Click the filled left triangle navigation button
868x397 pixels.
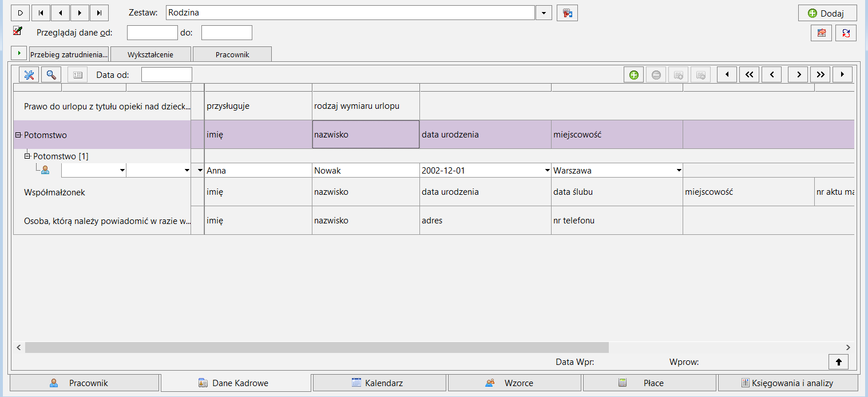coord(727,74)
